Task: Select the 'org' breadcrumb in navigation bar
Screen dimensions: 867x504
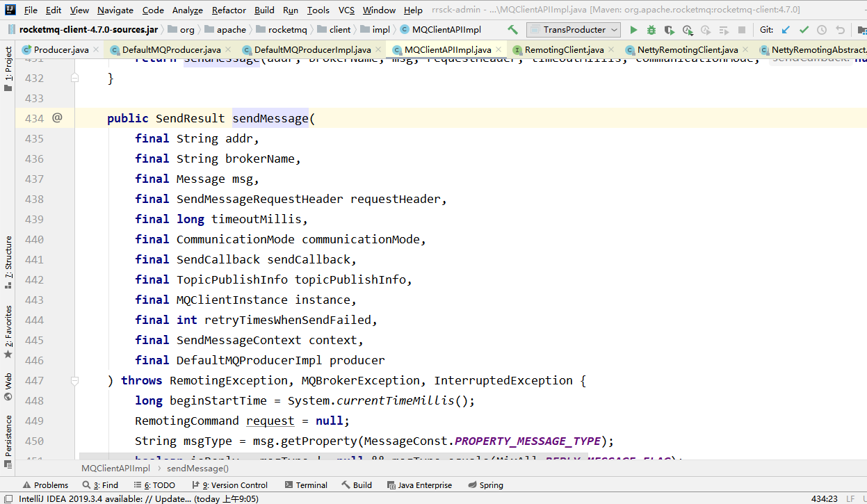Action: point(182,30)
